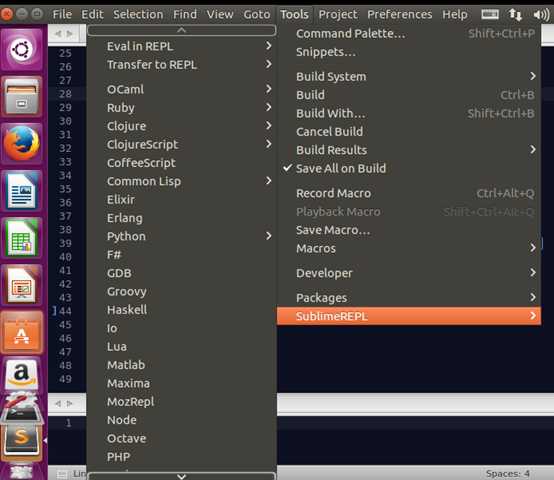
Task: Expand the Packages submenu
Action: pos(409,298)
